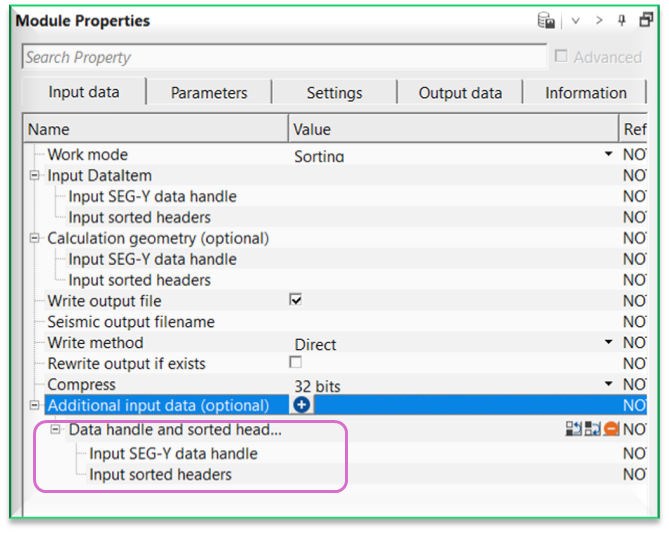Click the save-to-database icon in title bar
The width and height of the screenshot is (669, 533).
tap(546, 20)
